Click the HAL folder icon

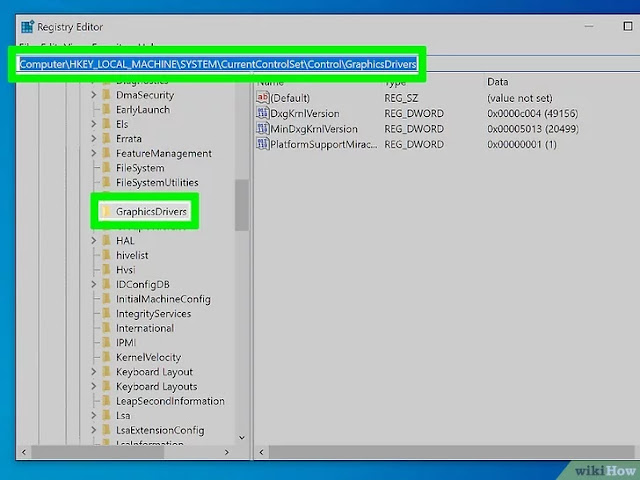pos(107,241)
